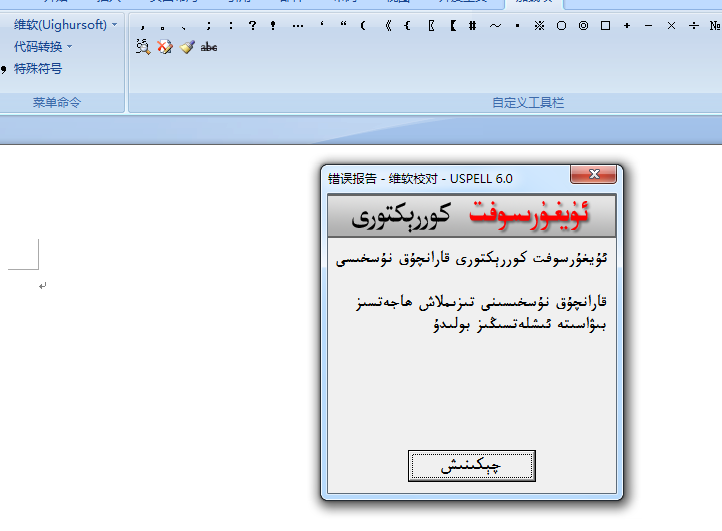Click the ئۇيغۇرسوفت كوررېكتورى banner in the dialog

coord(471,214)
